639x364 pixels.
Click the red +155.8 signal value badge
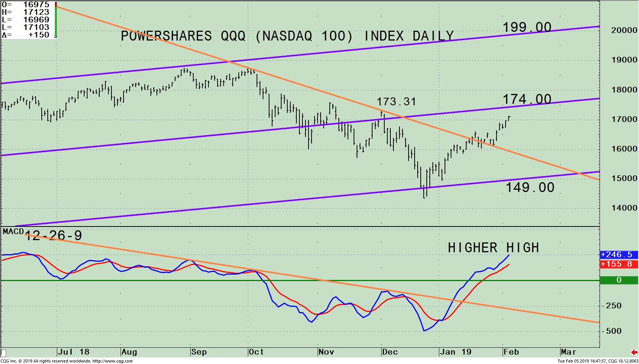tap(619, 264)
